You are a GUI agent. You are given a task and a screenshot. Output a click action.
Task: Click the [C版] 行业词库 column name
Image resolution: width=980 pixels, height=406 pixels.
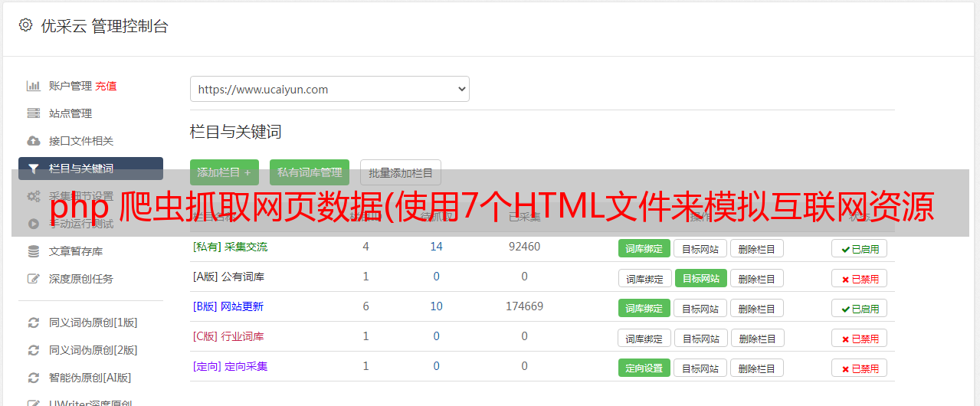coord(228,336)
